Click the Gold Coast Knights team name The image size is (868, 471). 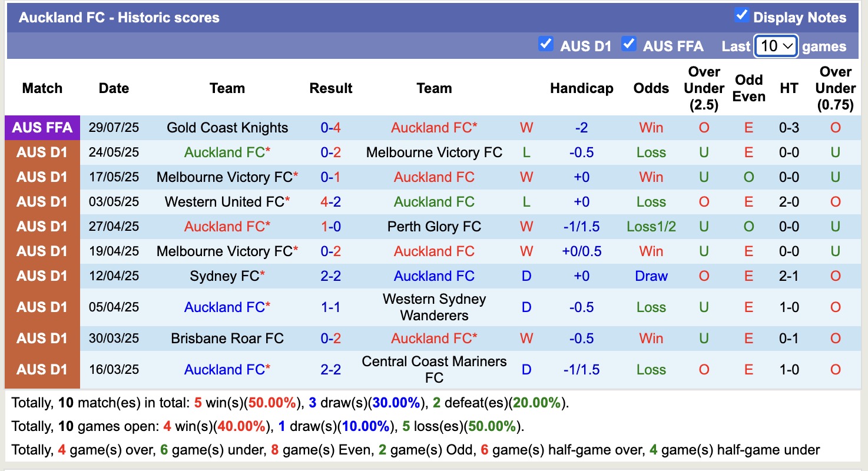(227, 127)
